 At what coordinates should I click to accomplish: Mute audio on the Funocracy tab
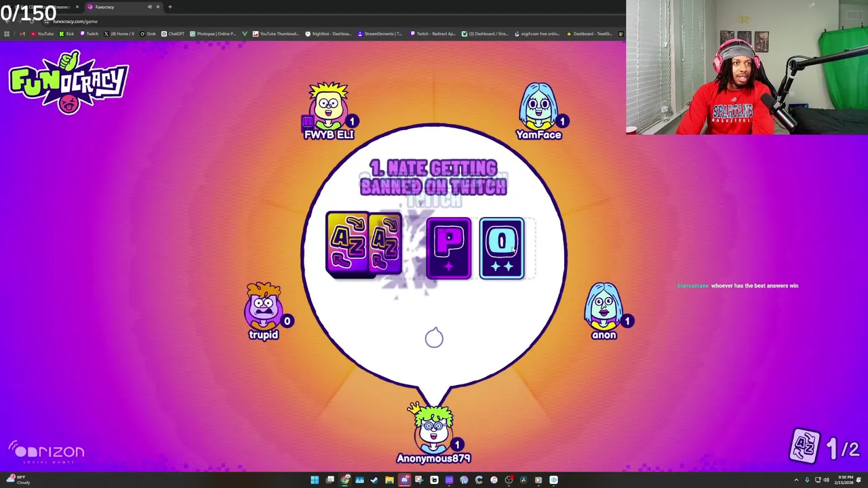coord(150,7)
